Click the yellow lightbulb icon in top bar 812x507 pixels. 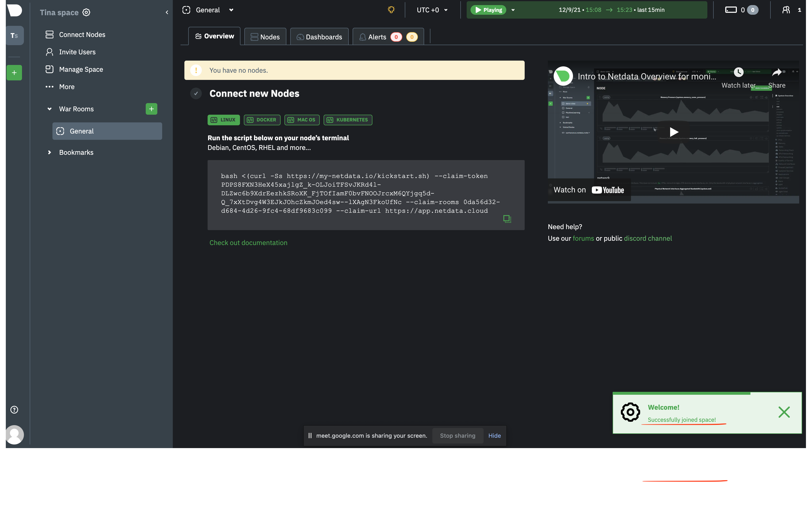click(391, 10)
